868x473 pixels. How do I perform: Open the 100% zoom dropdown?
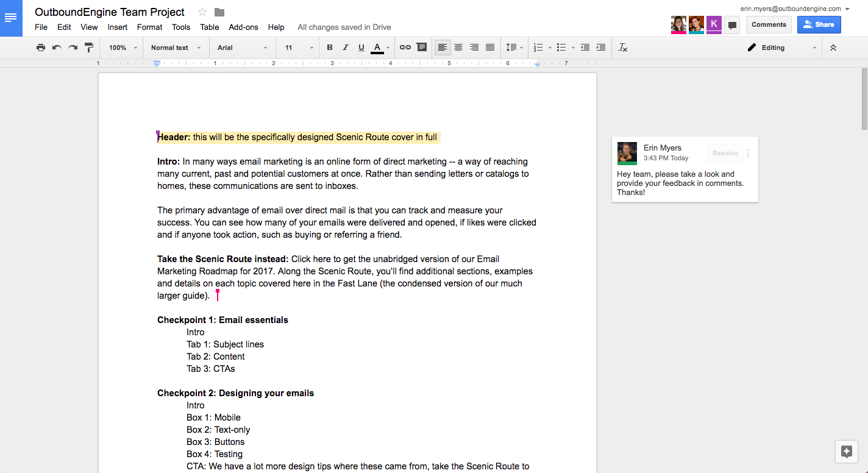123,48
